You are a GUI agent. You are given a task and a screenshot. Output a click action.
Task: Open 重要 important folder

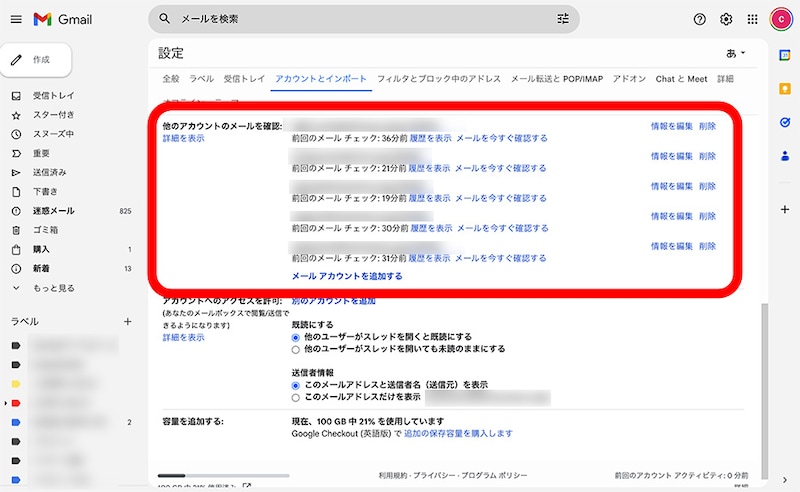[x=41, y=153]
